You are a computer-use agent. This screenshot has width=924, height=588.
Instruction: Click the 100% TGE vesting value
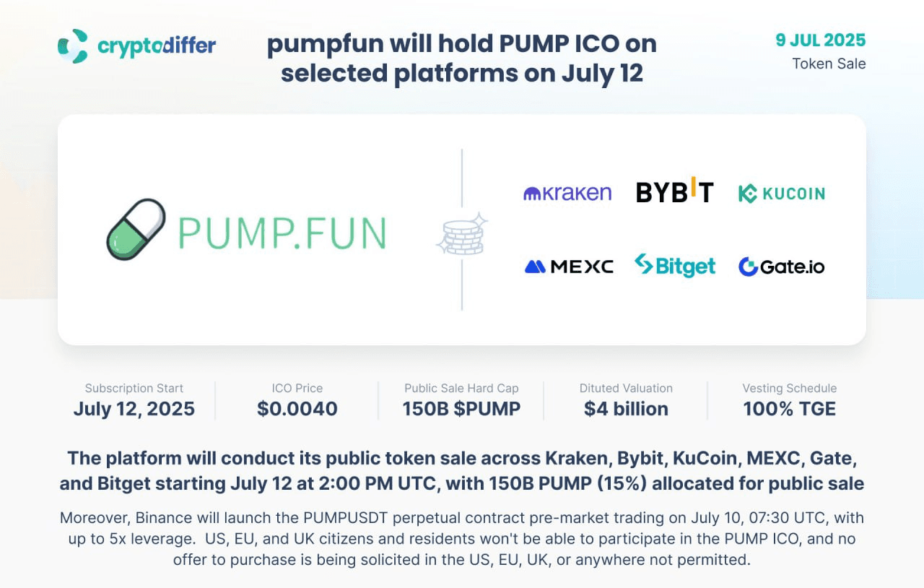(790, 409)
